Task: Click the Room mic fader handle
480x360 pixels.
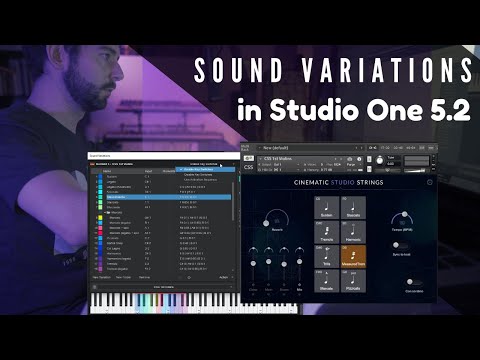Action: point(284,264)
